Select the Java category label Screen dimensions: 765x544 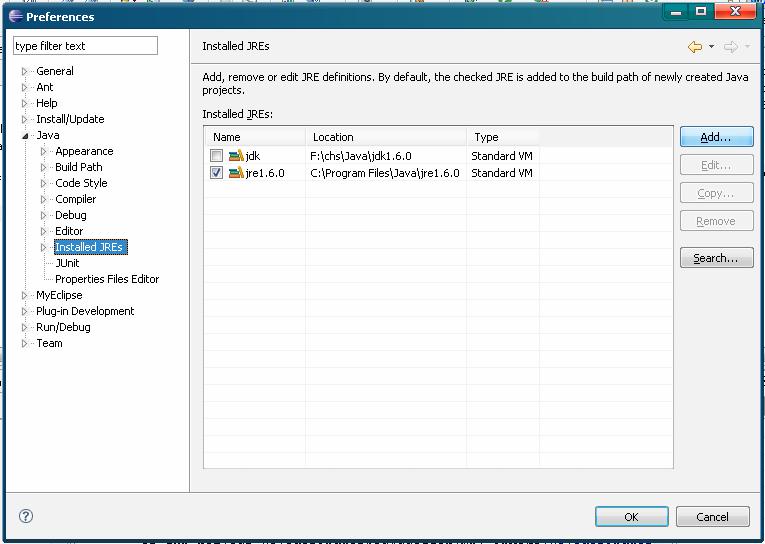tap(48, 136)
